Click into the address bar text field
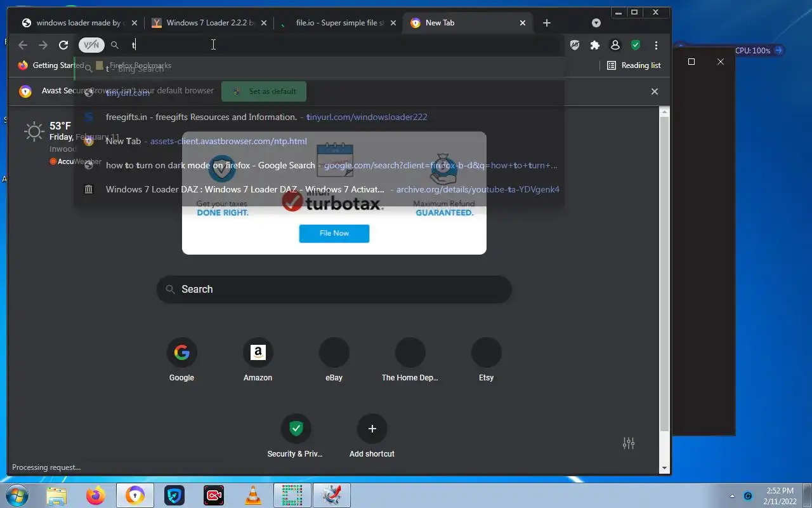The width and height of the screenshot is (812, 508). click(x=343, y=45)
